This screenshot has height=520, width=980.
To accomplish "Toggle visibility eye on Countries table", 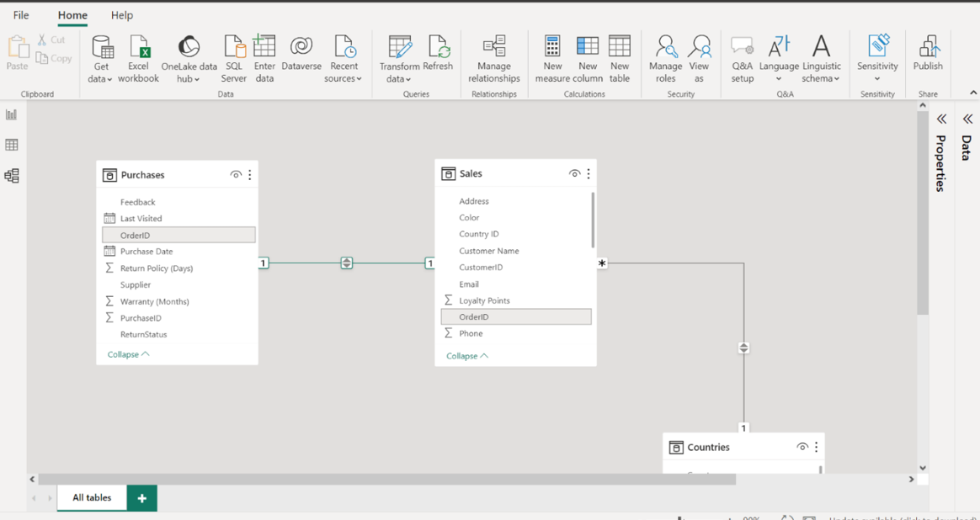I will coord(802,448).
